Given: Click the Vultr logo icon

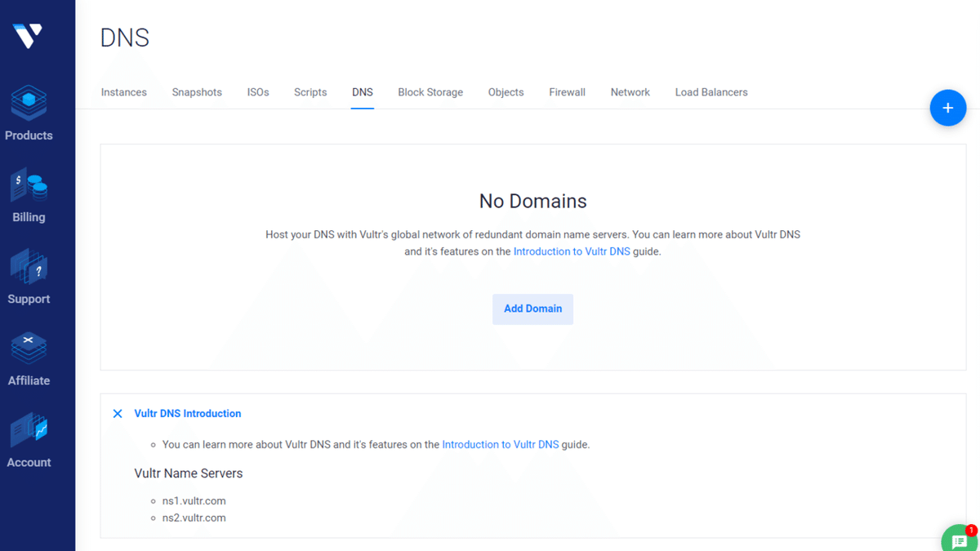Looking at the screenshot, I should pyautogui.click(x=28, y=36).
